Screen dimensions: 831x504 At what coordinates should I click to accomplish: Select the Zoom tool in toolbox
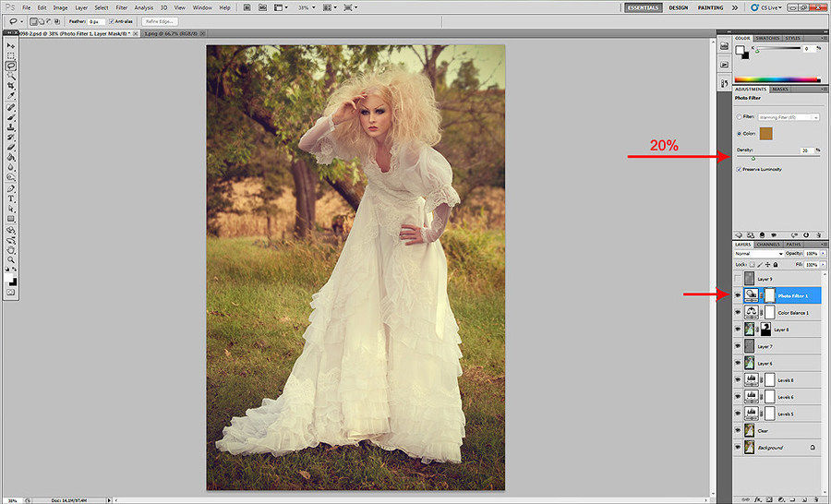[11, 259]
